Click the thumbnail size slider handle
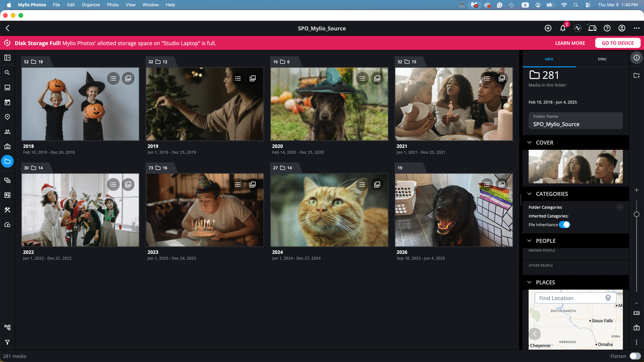Screen dimensions: 644x362 tap(636, 214)
